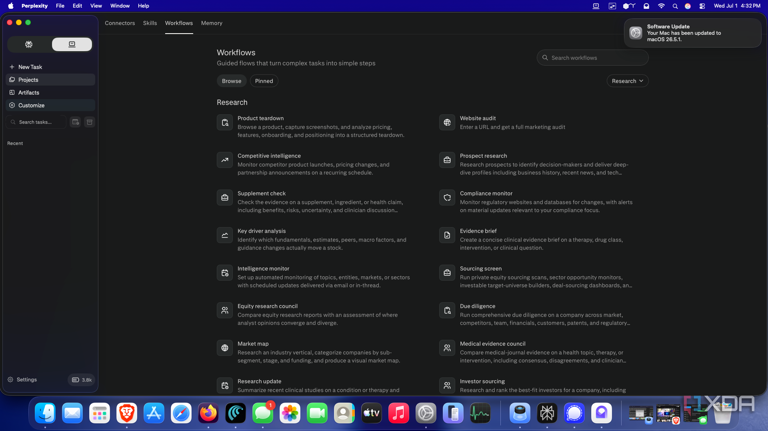Open the Sourcing screen workflow icon
The width and height of the screenshot is (768, 431).
tap(447, 273)
